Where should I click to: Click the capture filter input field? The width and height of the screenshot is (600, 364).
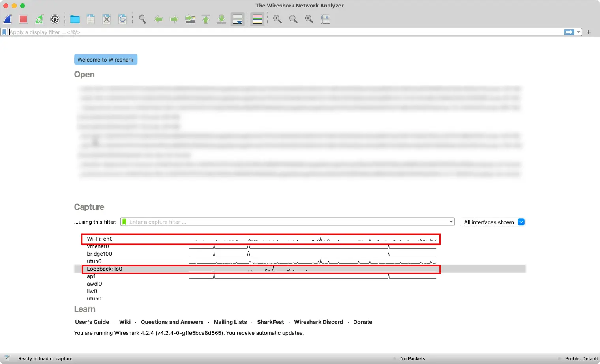288,222
